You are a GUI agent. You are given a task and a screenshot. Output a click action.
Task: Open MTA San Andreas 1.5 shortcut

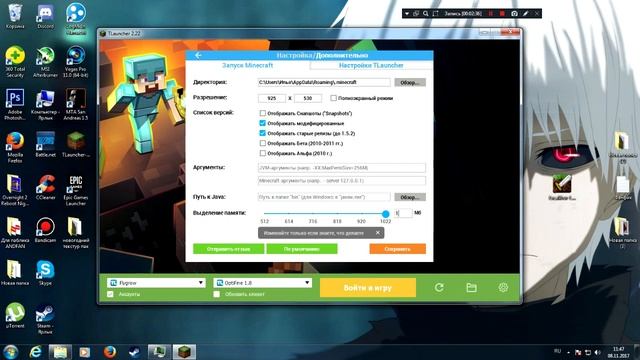[x=76, y=104]
